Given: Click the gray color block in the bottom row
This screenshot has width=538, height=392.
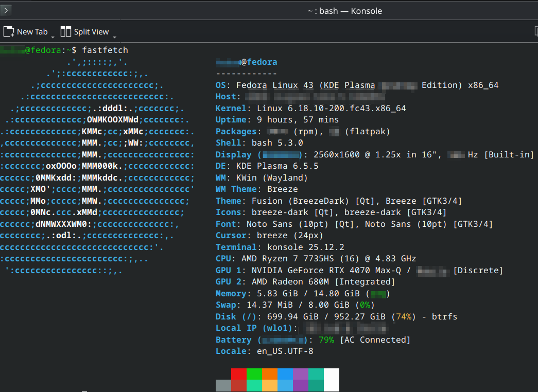Looking at the screenshot, I should [223, 385].
